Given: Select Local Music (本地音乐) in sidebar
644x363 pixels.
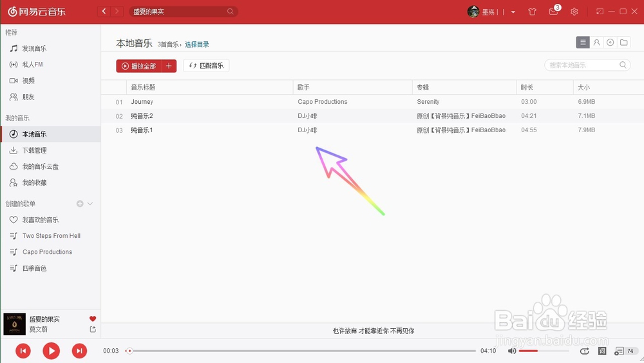Looking at the screenshot, I should 50,134.
